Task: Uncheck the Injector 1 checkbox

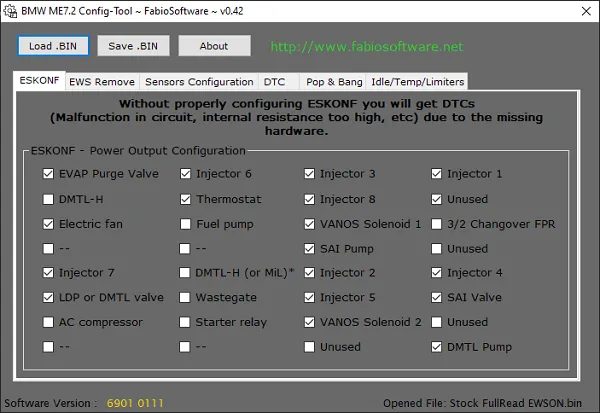Action: coord(436,174)
